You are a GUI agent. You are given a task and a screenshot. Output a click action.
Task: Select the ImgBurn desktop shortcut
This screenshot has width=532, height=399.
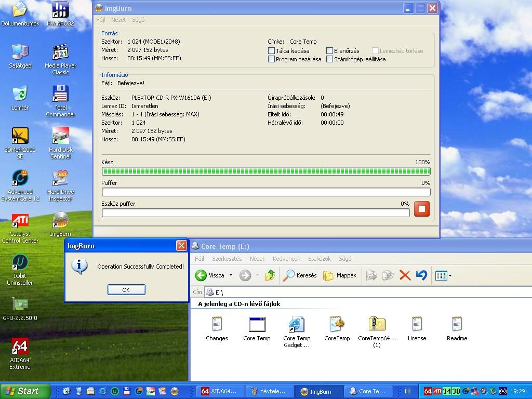pyautogui.click(x=60, y=224)
